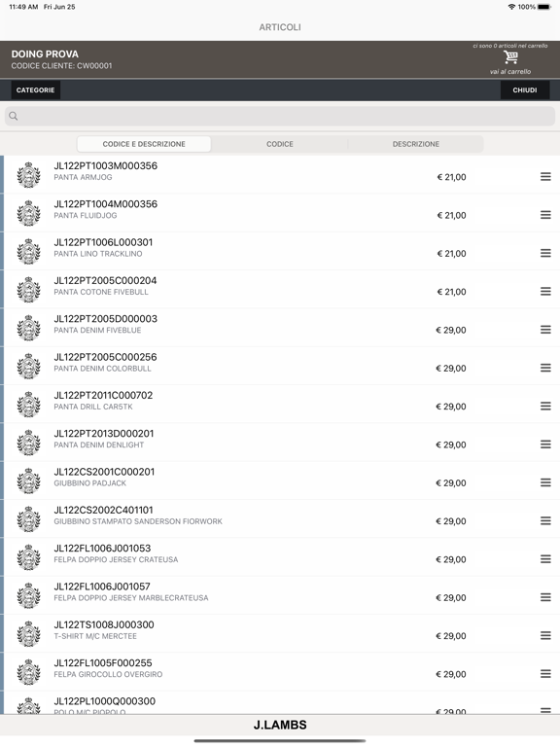Switch to the CODICE filter tab

(280, 144)
